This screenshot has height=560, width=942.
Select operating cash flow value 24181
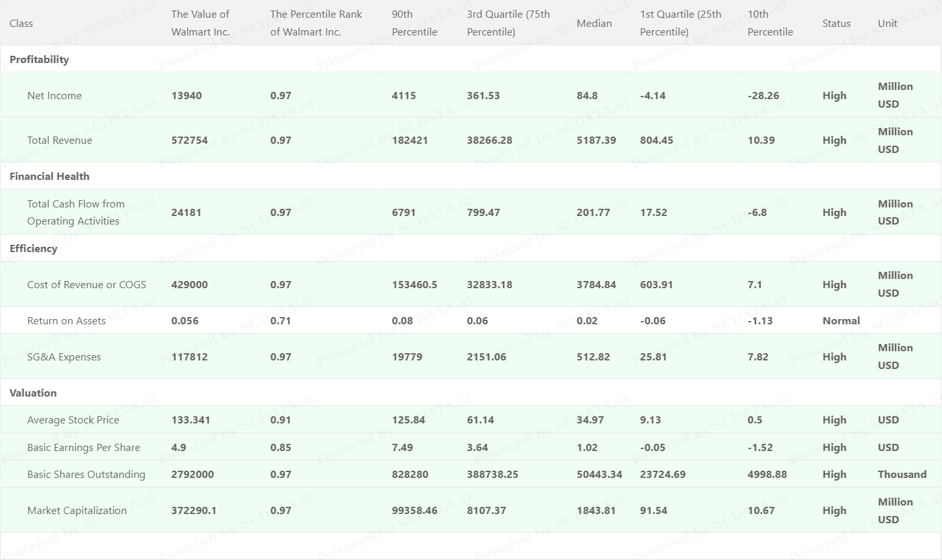point(186,212)
